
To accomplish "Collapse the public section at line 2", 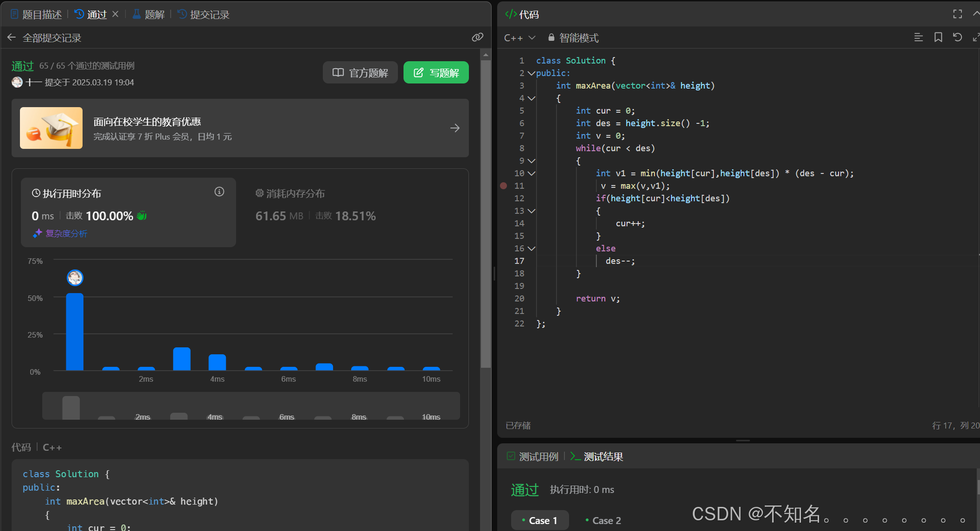I will coord(532,73).
